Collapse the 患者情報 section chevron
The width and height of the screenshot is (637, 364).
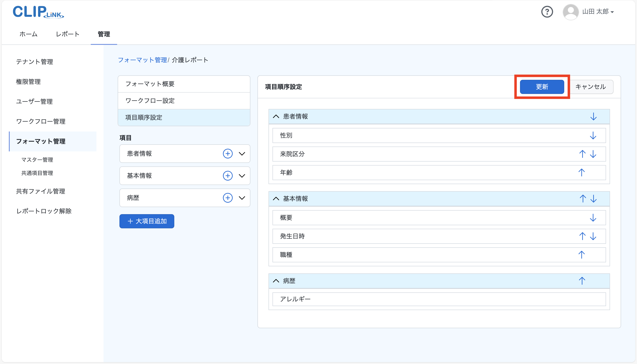coord(276,116)
